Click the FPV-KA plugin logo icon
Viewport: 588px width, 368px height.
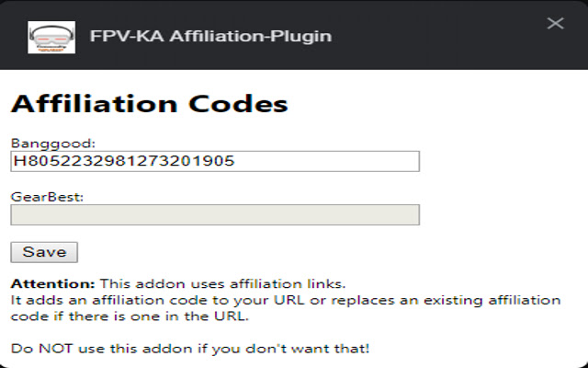51,37
